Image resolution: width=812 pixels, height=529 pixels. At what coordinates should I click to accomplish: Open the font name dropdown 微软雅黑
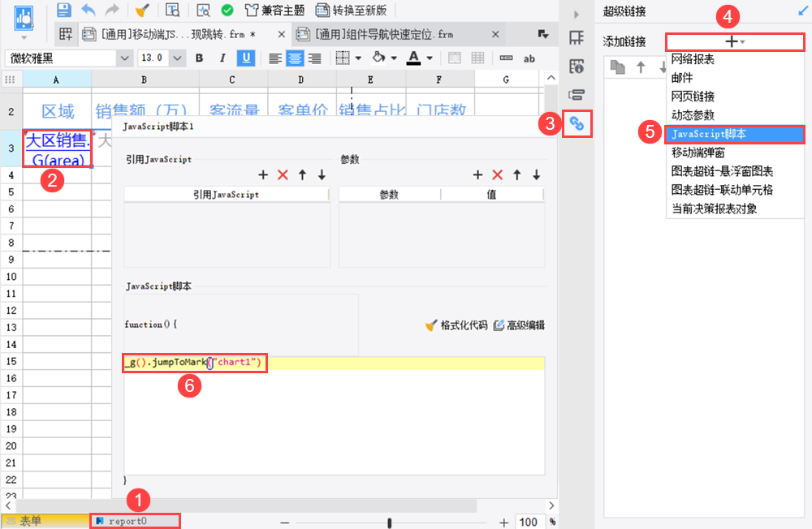tap(124, 58)
